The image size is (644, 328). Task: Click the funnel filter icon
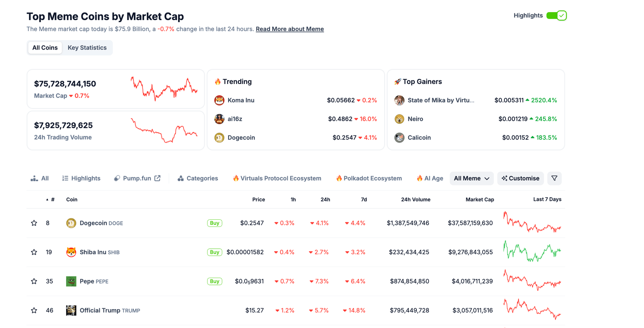click(x=554, y=178)
